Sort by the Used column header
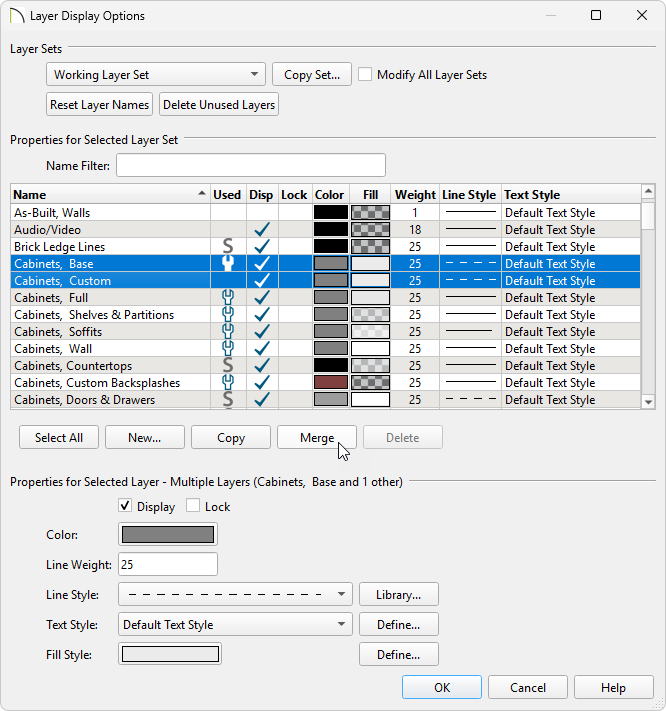The image size is (666, 711). pos(227,195)
